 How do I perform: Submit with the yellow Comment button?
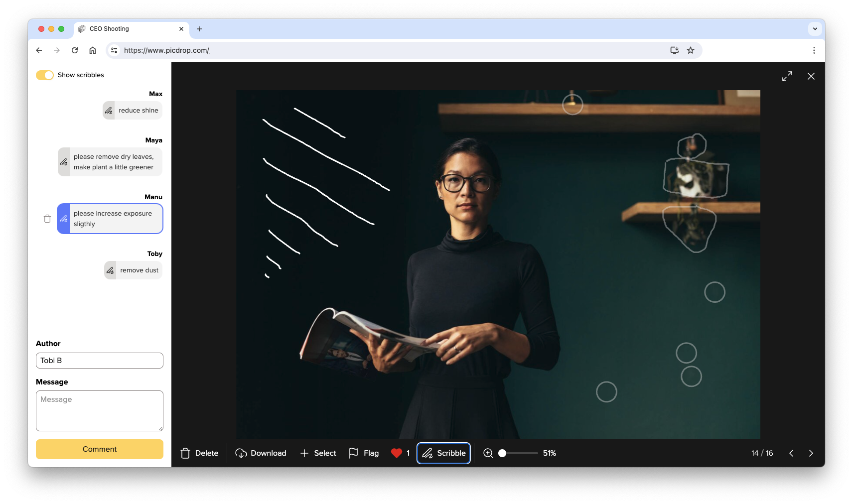100,449
